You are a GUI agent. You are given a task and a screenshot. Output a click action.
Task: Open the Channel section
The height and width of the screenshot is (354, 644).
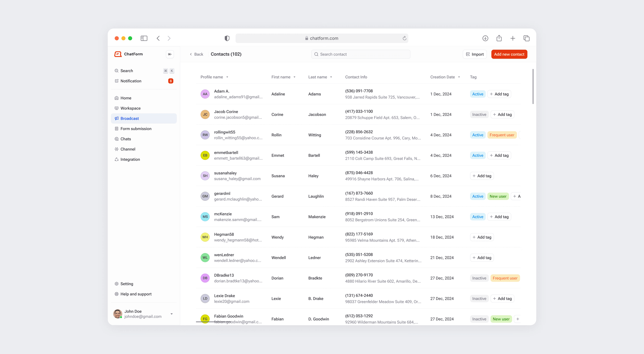128,149
